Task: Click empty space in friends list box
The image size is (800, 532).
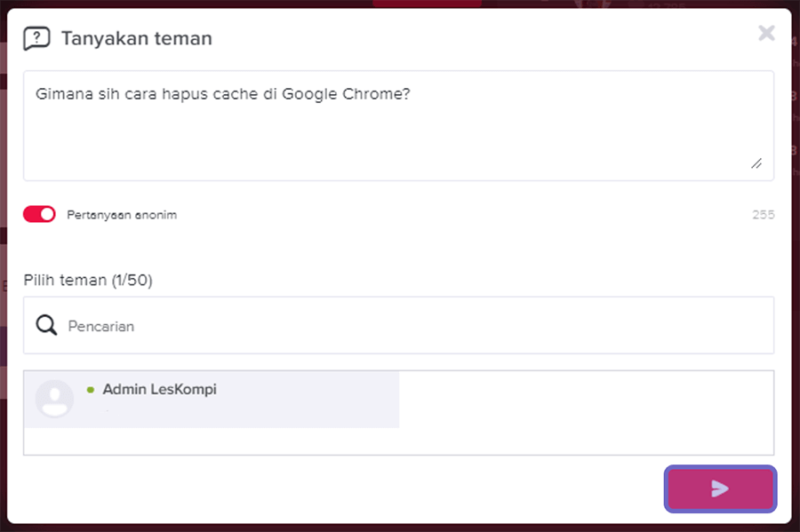Action: [587, 413]
